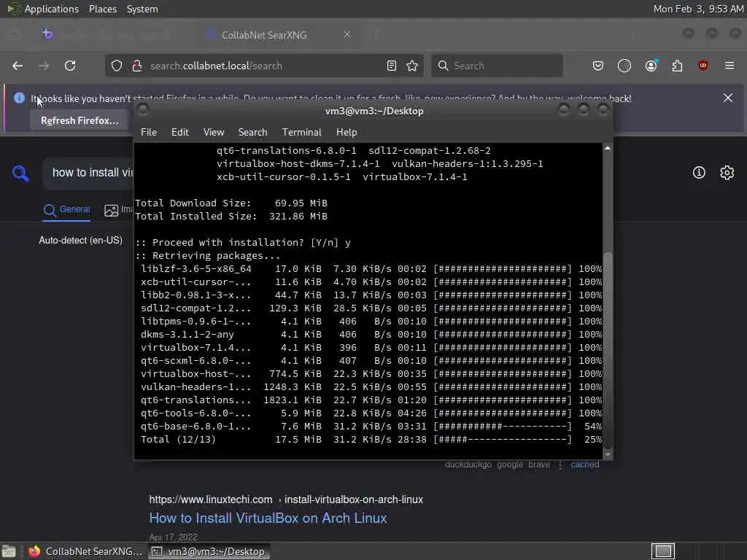Open the terminal File menu
This screenshot has height=560, width=747.
point(149,133)
